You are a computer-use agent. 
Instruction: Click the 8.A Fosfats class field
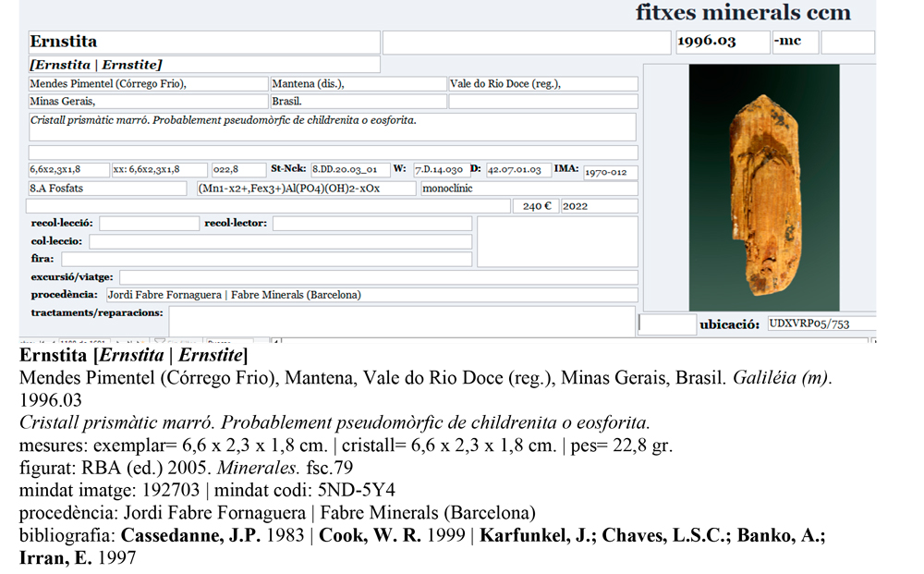tap(110, 189)
